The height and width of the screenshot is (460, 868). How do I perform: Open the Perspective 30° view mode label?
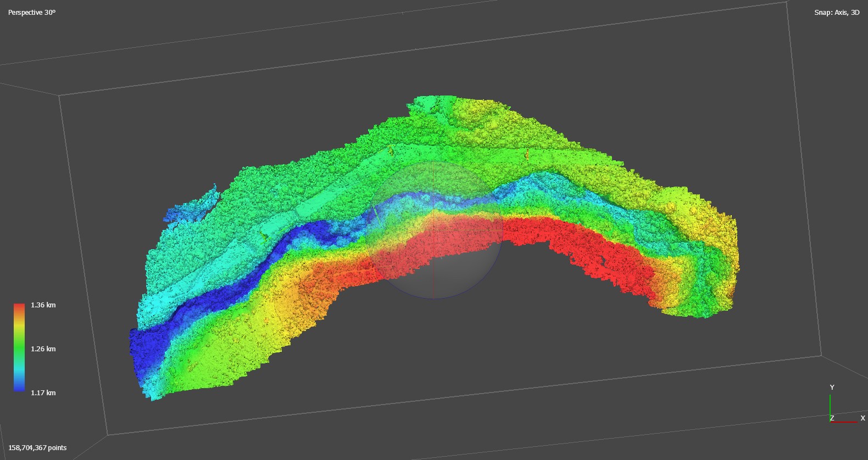32,12
